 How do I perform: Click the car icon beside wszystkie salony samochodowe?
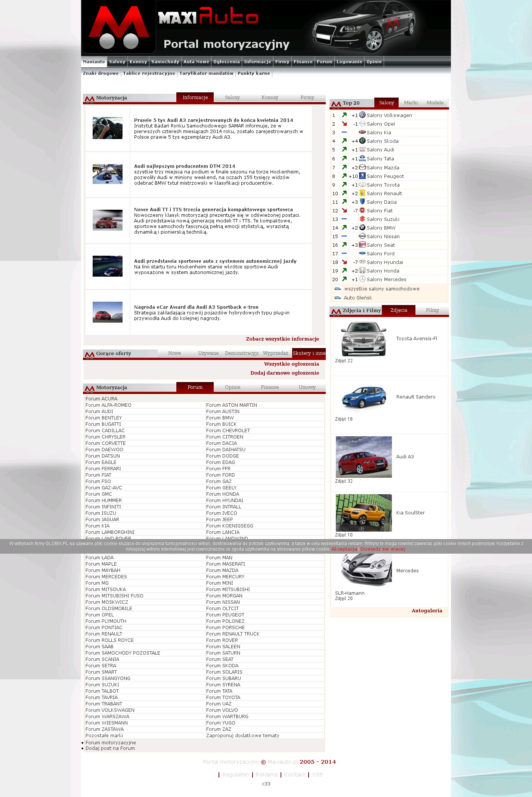click(338, 289)
